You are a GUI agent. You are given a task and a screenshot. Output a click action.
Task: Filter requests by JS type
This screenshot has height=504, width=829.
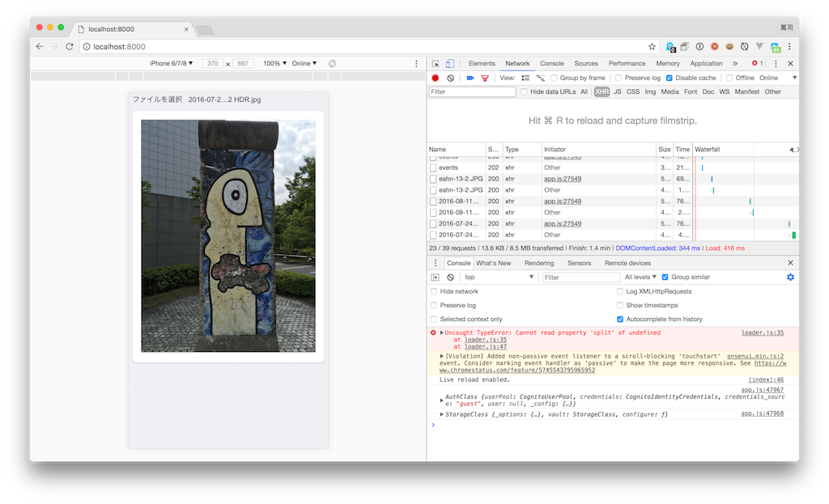click(617, 92)
